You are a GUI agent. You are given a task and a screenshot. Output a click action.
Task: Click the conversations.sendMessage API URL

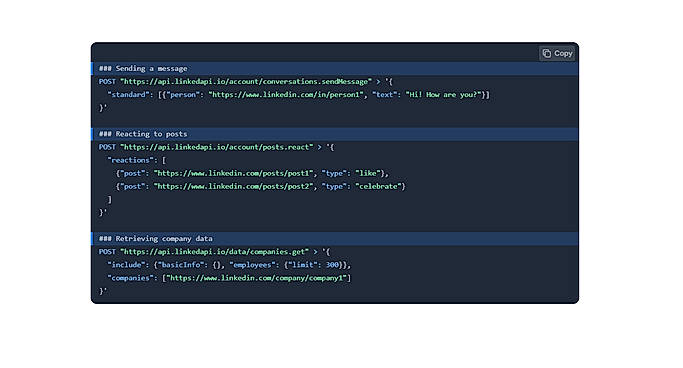[x=246, y=81]
